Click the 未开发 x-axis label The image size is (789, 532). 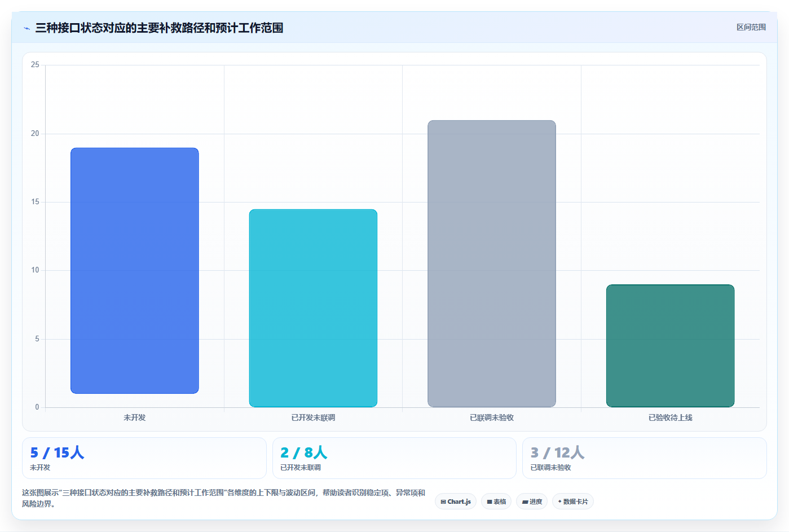135,417
